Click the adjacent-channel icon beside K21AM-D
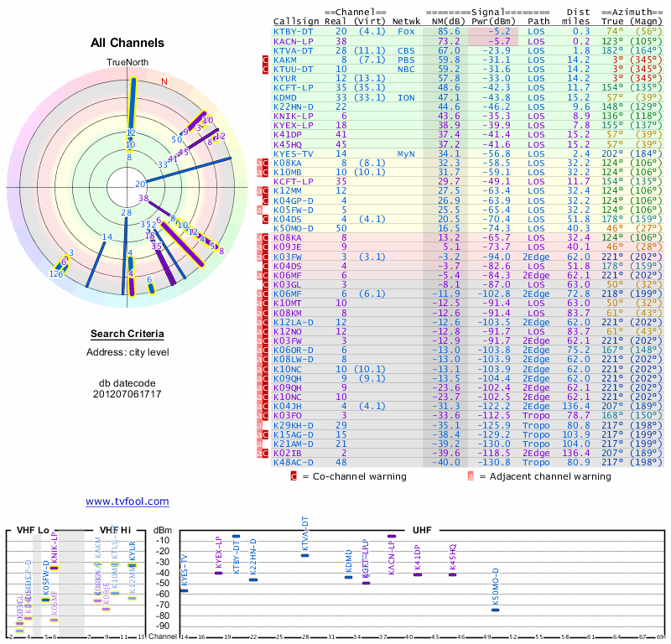Viewport: 671px width, 644px height. (x=259, y=444)
